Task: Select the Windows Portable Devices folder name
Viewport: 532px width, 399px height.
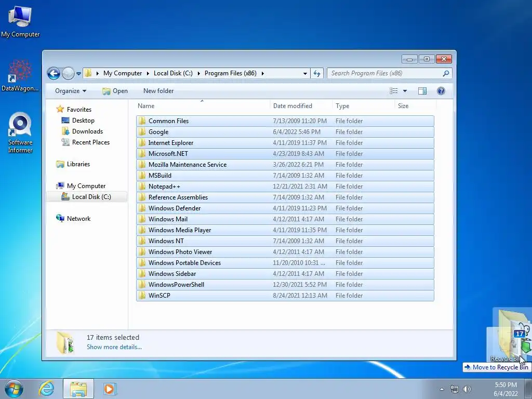Action: [184, 262]
